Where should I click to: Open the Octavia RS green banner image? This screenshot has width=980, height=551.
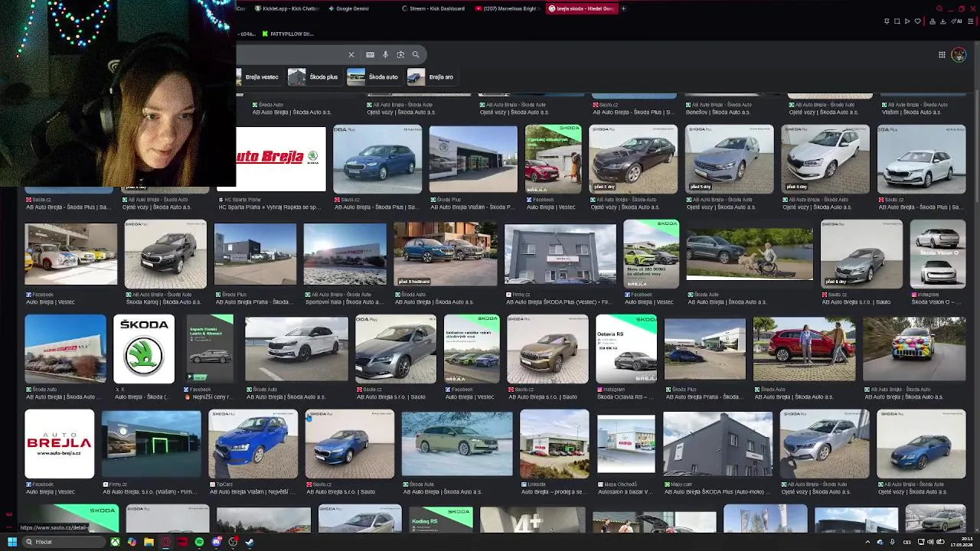point(626,348)
